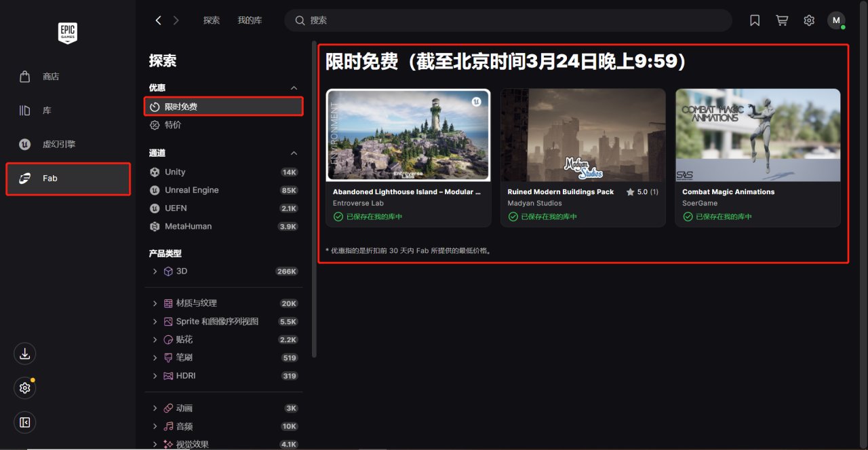This screenshot has width=868, height=450.
Task: Click the 材质与纹理 icon
Action: click(168, 303)
